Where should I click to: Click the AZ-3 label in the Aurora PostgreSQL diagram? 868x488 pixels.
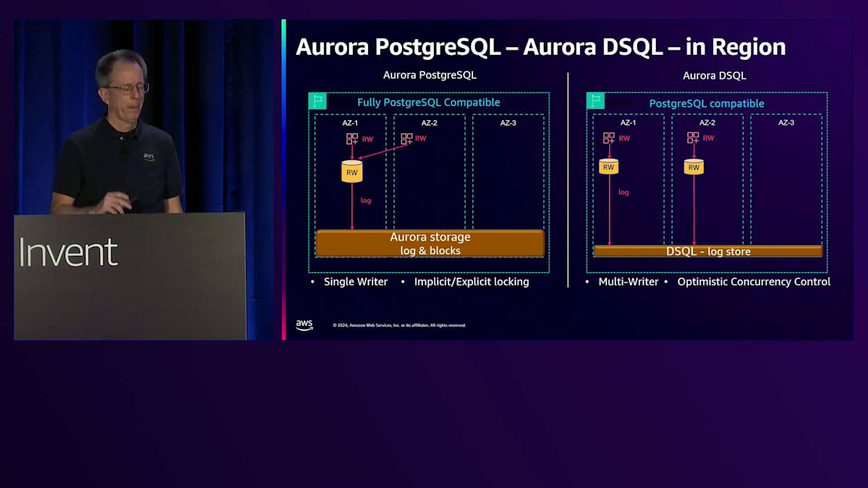(x=509, y=123)
